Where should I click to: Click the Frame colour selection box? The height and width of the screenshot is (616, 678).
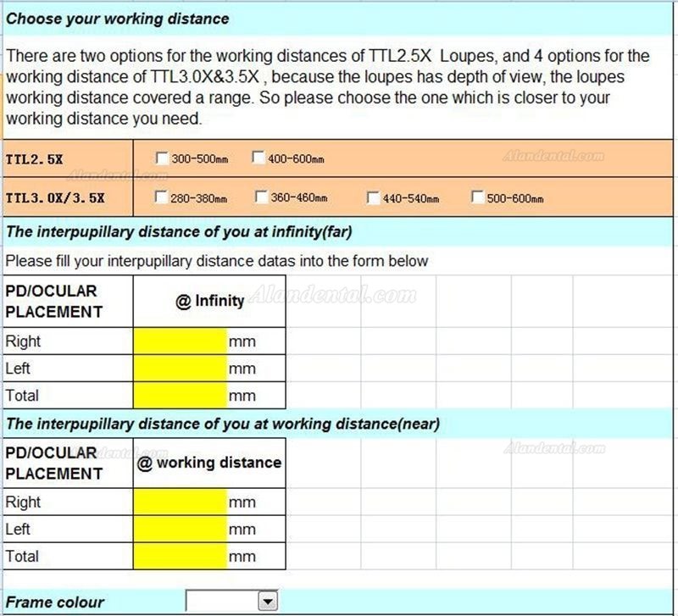click(x=222, y=602)
